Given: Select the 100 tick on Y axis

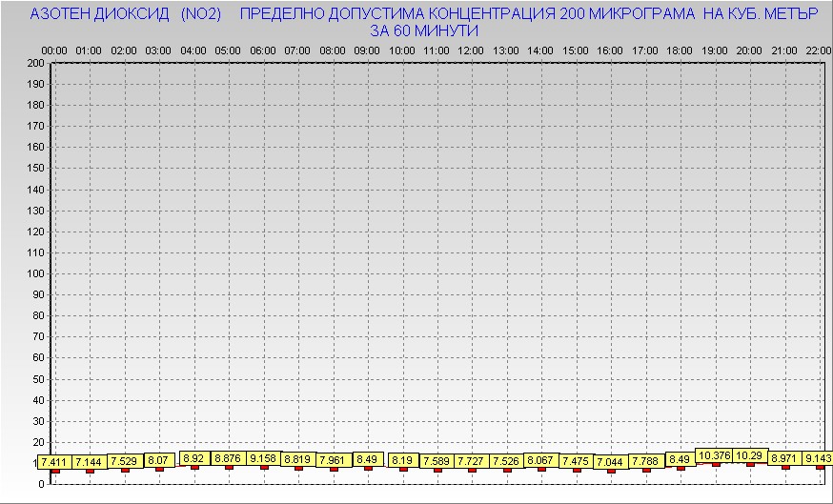Looking at the screenshot, I should point(35,273).
